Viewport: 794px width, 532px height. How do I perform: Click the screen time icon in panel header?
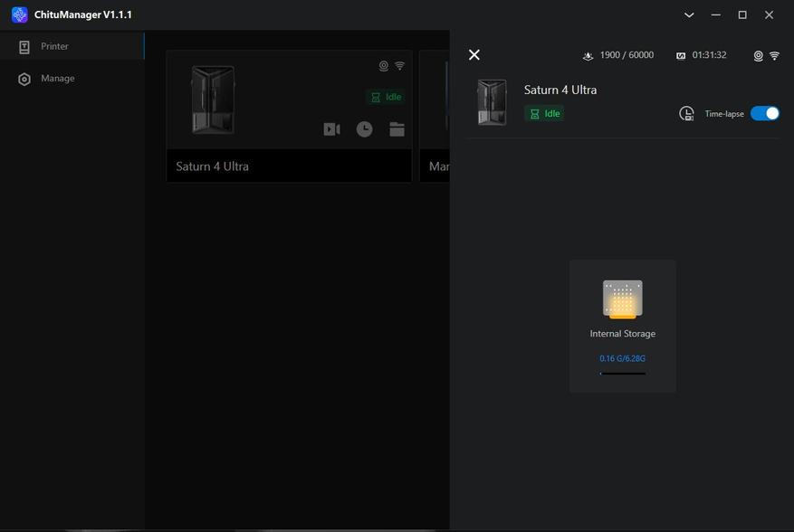click(x=681, y=56)
